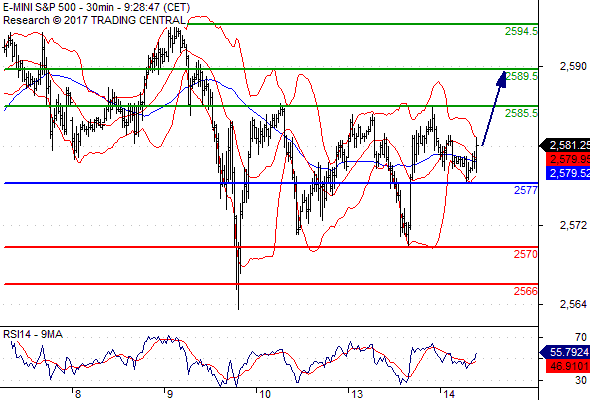Image resolution: width=590 pixels, height=400 pixels.
Task: Click the 'Research © 2017 TRADING CENTRAL' text
Action: [94, 20]
